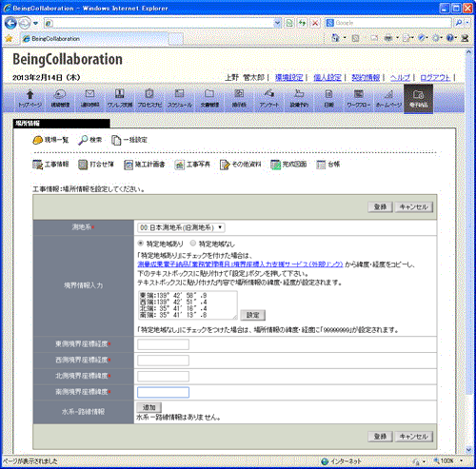Click the 追加 button for 水系-路線情報
This screenshot has height=469, width=476.
[x=149, y=407]
